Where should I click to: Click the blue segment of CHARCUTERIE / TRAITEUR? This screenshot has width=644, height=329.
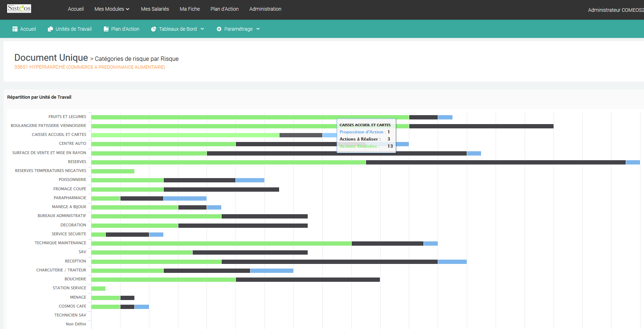(272, 271)
